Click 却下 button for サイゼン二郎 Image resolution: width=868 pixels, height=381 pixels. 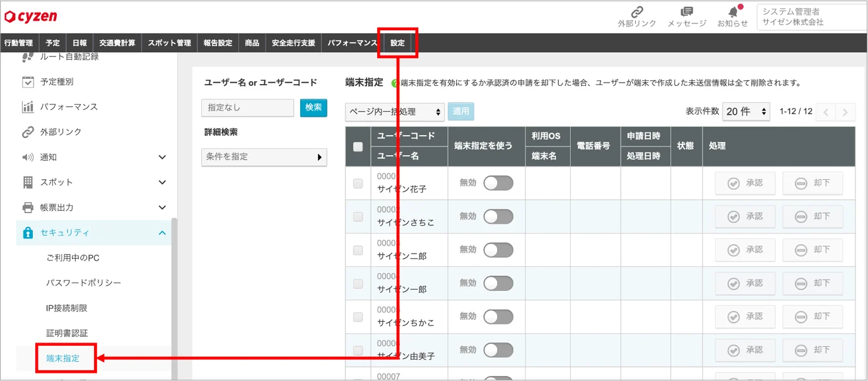click(x=812, y=250)
